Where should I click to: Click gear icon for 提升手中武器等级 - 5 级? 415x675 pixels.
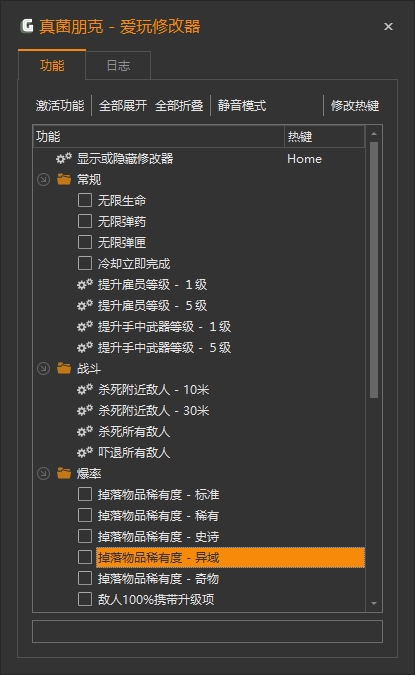coord(85,347)
